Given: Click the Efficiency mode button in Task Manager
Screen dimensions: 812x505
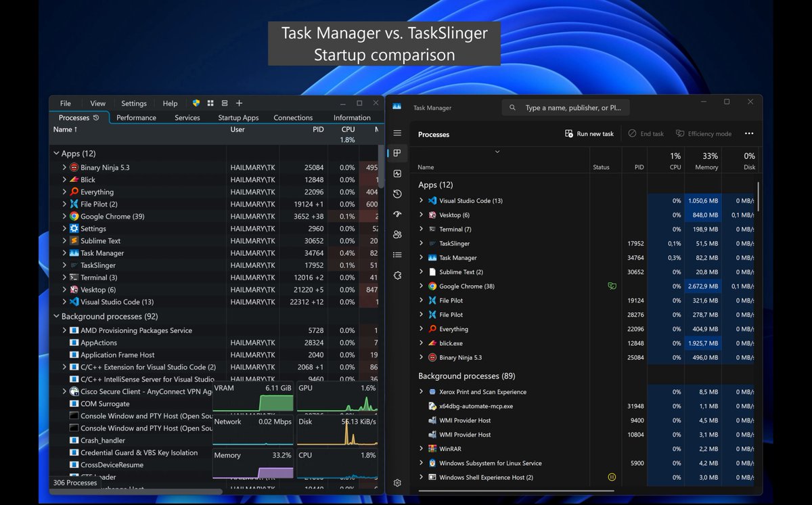Looking at the screenshot, I should click(x=704, y=134).
